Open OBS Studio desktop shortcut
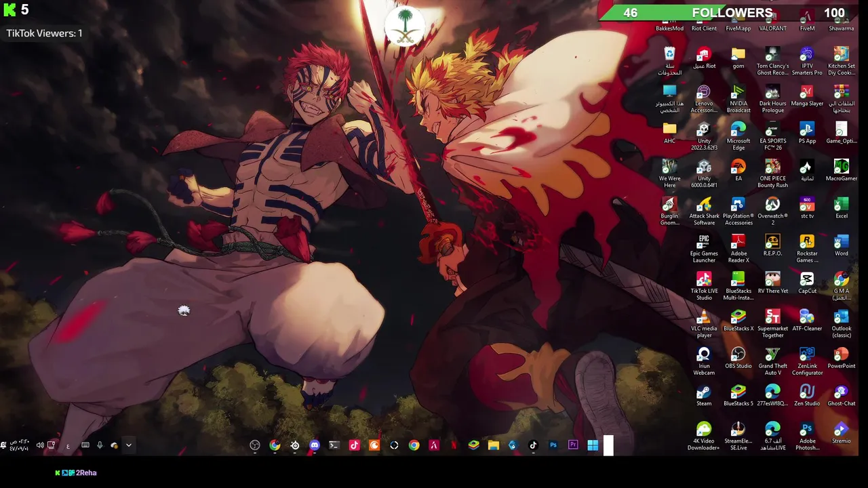868x488 pixels. (x=738, y=358)
